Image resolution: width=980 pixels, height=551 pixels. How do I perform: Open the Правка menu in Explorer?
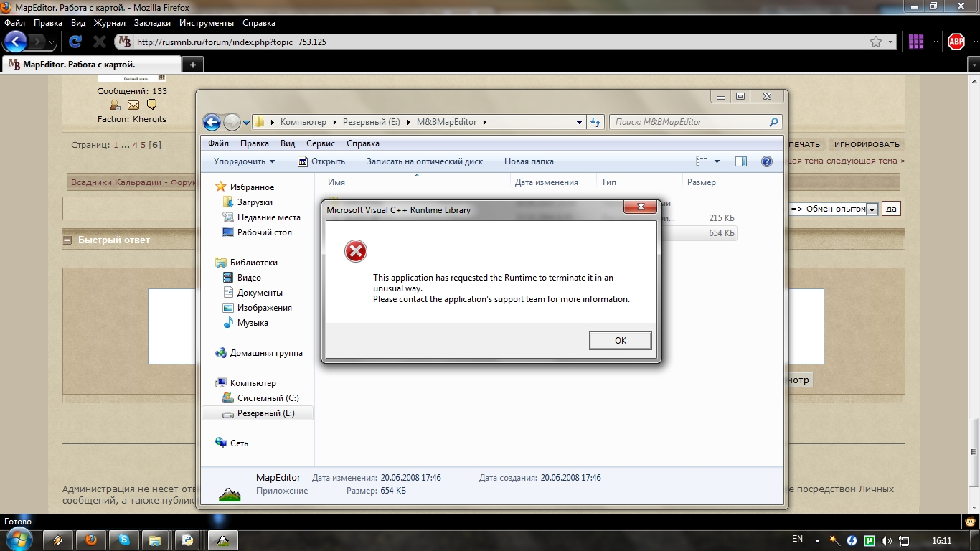click(x=255, y=143)
